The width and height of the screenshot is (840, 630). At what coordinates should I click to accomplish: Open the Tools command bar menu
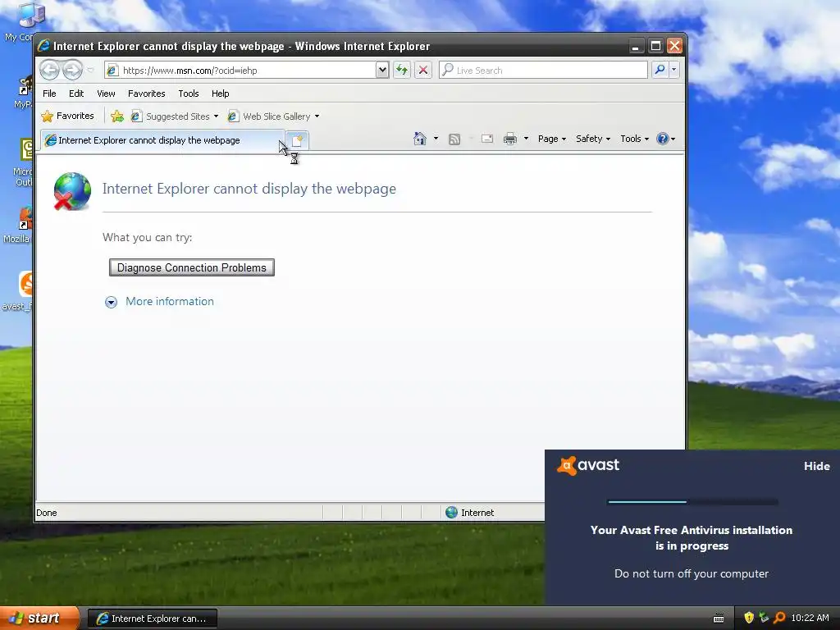tap(634, 139)
